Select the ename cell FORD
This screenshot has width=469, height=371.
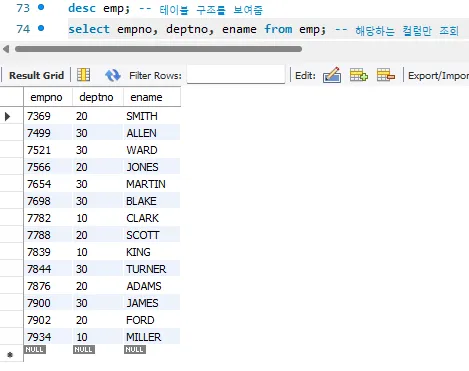pyautogui.click(x=152, y=320)
